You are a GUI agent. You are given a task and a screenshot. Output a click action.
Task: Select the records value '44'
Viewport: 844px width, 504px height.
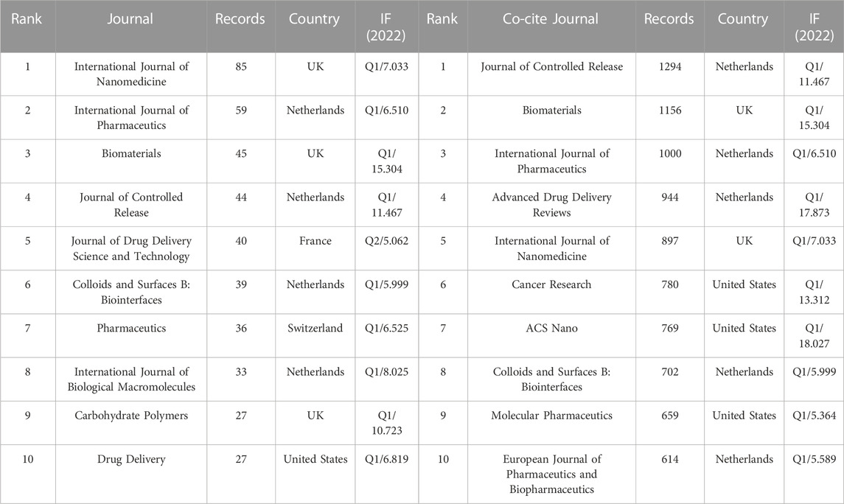[240, 197]
